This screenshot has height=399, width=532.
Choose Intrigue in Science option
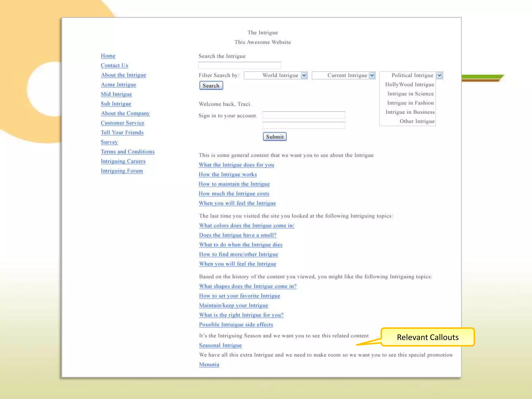[x=410, y=94]
